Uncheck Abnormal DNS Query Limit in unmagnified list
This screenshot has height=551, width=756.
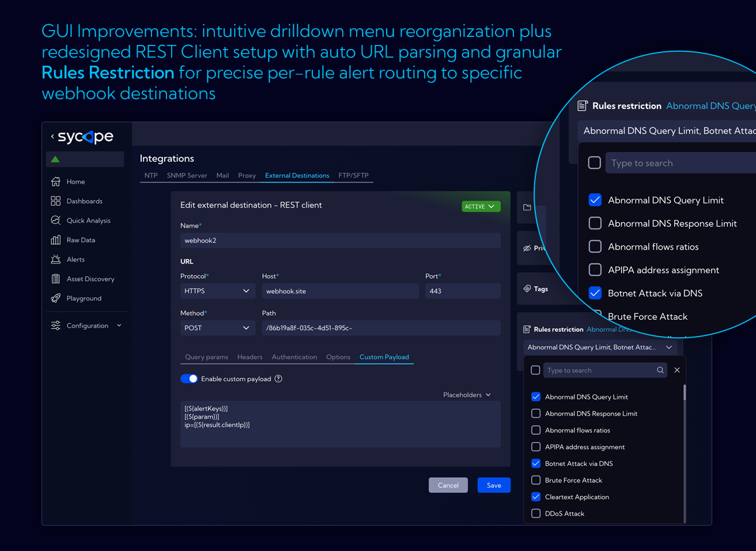536,397
